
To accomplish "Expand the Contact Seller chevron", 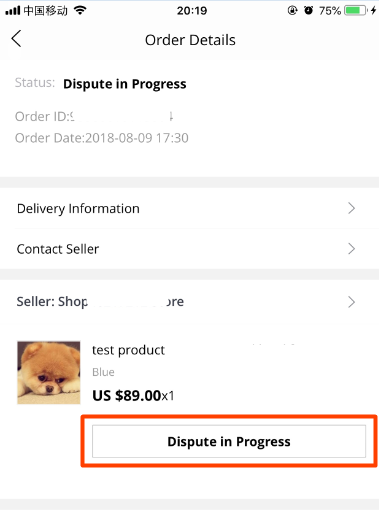I will [351, 249].
